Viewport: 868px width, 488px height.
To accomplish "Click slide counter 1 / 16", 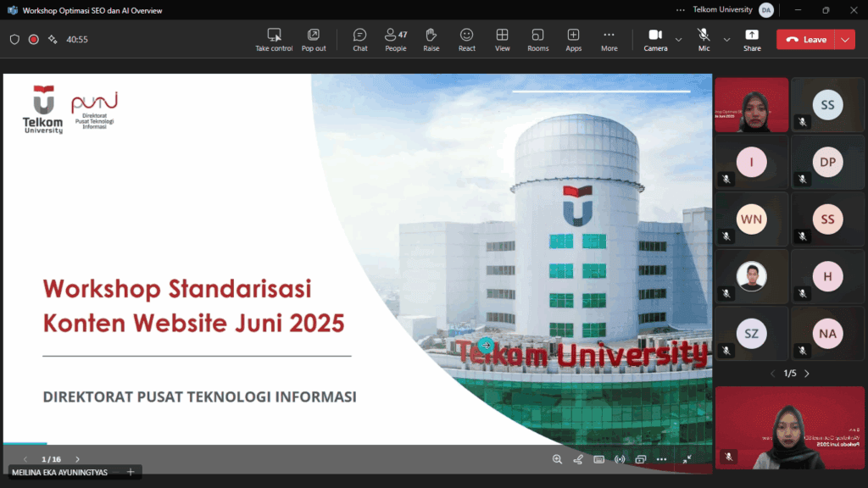I will [51, 459].
